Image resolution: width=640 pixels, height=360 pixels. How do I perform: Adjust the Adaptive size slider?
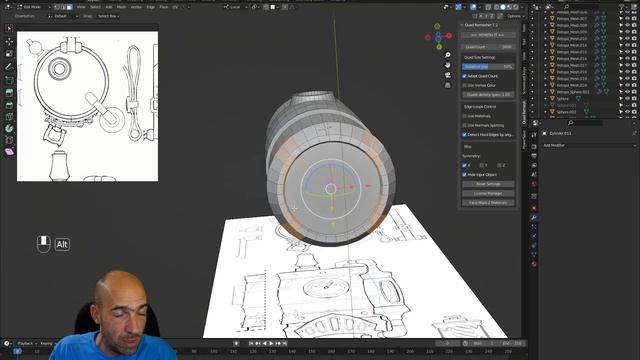tap(488, 67)
